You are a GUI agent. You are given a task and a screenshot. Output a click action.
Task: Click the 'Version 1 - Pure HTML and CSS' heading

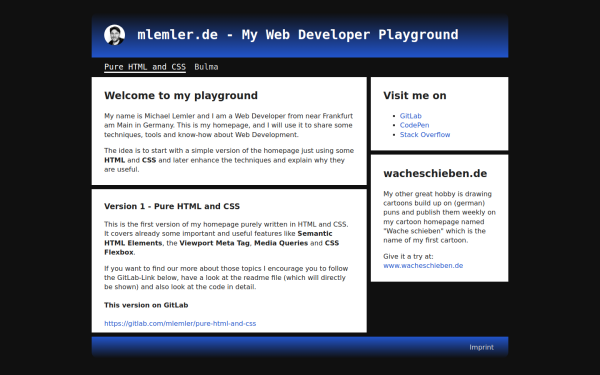172,206
